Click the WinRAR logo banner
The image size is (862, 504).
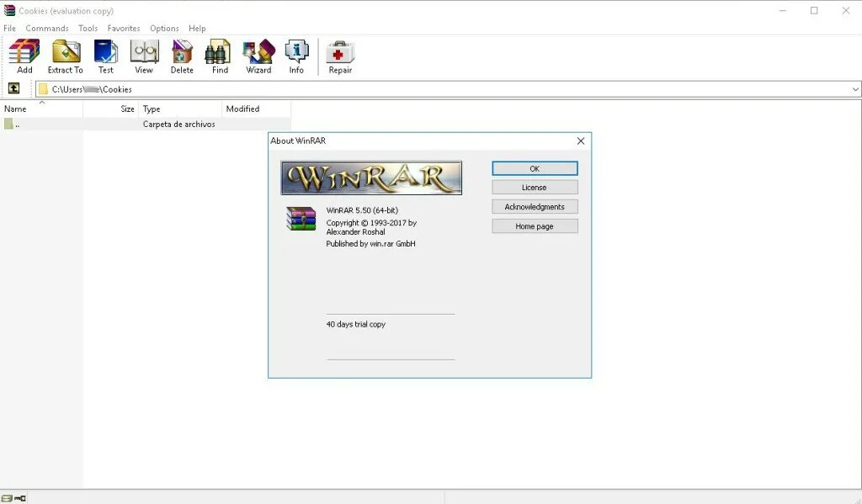click(371, 178)
